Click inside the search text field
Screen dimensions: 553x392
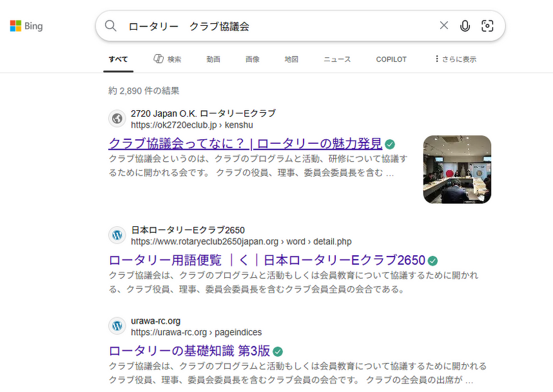[277, 26]
